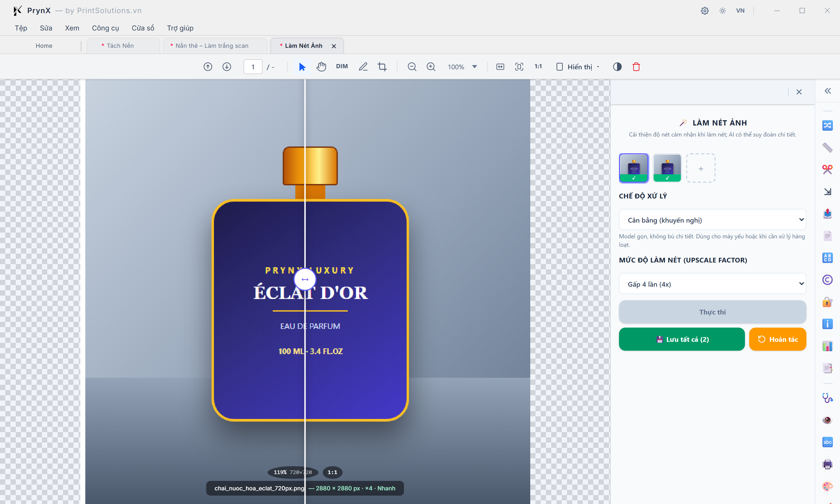Click the 1:1 badge on canvas
Image resolution: width=840 pixels, height=504 pixels.
pos(332,472)
